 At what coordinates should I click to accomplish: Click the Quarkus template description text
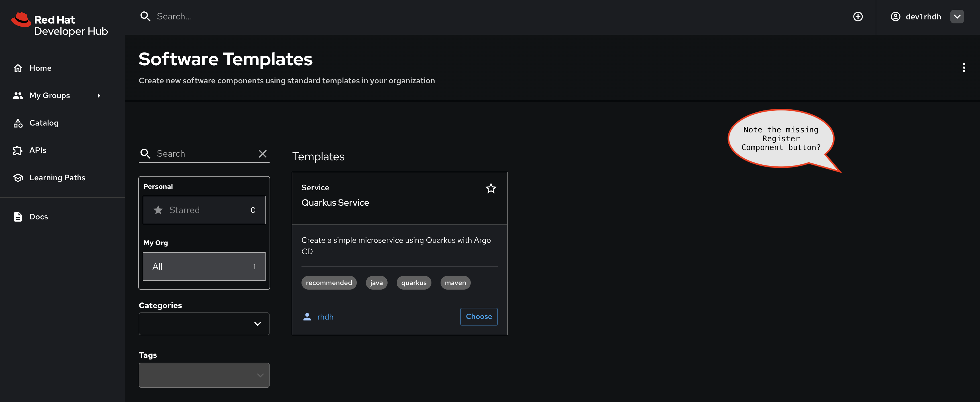[396, 246]
